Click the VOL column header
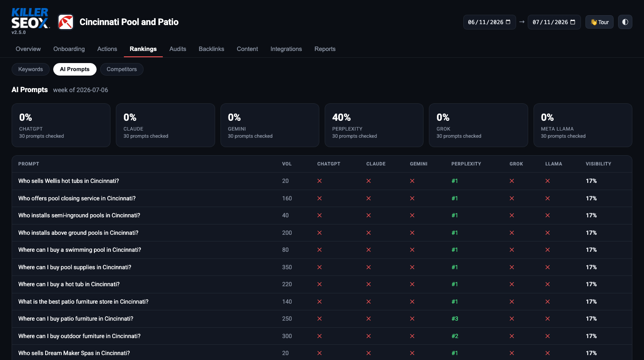Viewport: 644px width, 360px height. click(287, 164)
